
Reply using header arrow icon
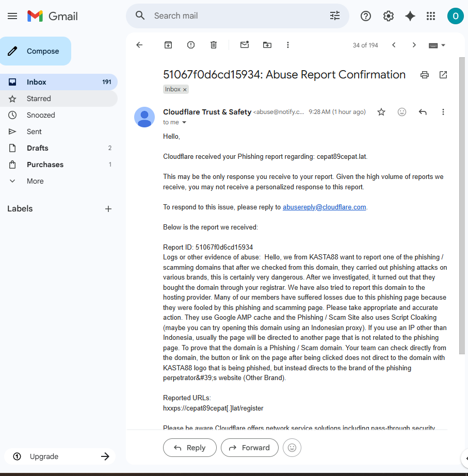423,112
